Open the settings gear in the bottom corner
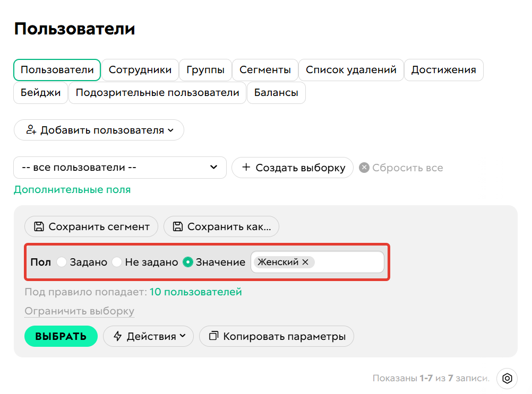 pyautogui.click(x=508, y=379)
